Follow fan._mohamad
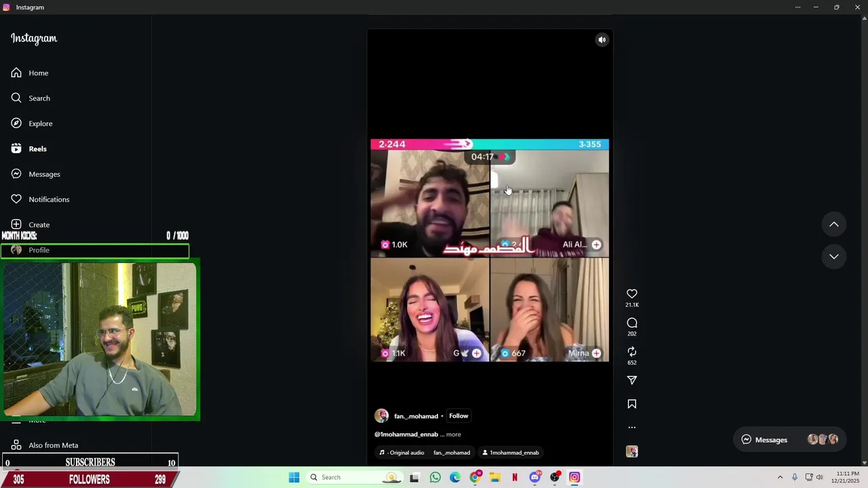868x488 pixels. pyautogui.click(x=458, y=416)
